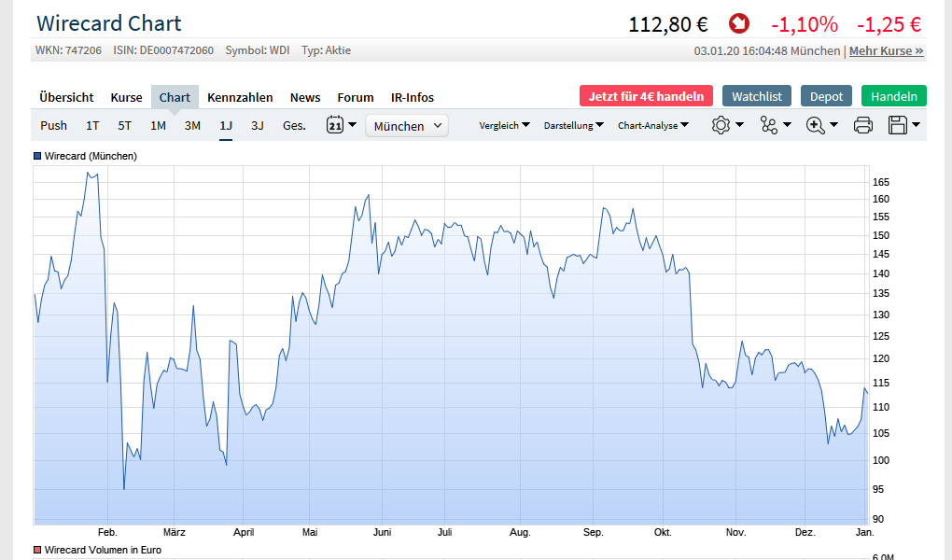This screenshot has height=560, width=952.
Task: Select the 1M time range
Action: [x=158, y=125]
